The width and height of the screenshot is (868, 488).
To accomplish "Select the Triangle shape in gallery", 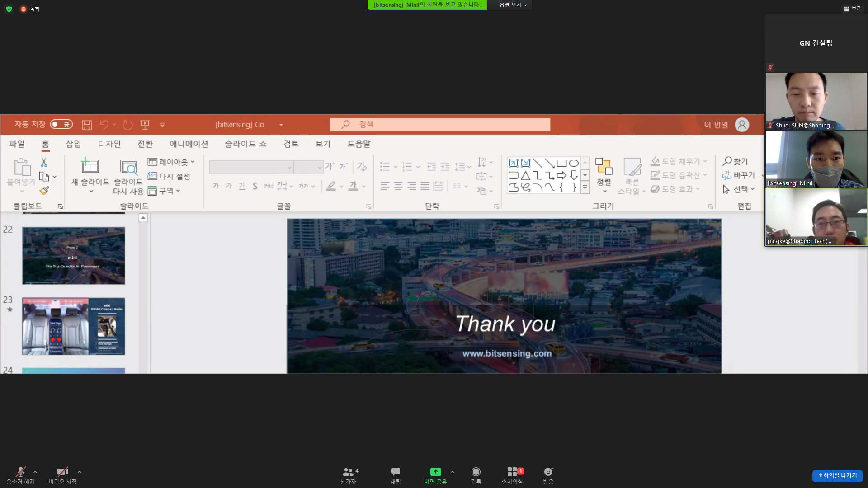I will [x=525, y=175].
